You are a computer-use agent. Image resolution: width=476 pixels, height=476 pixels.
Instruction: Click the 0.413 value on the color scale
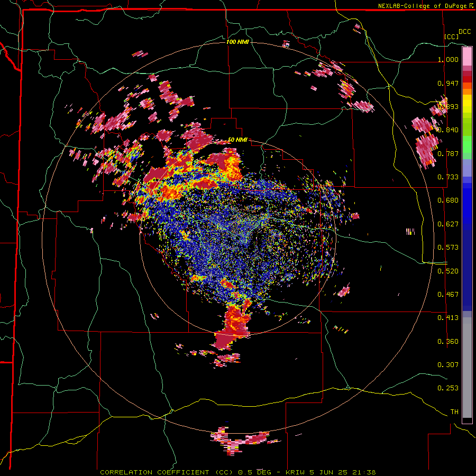448,318
